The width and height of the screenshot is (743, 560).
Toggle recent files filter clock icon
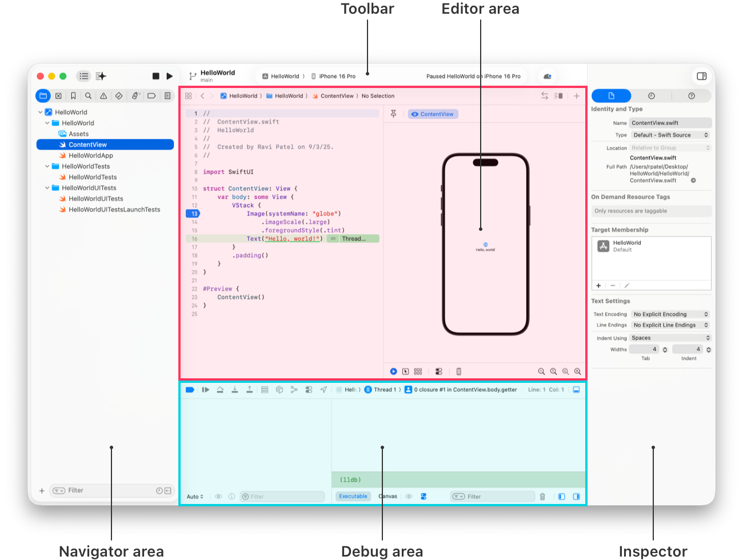(159, 491)
